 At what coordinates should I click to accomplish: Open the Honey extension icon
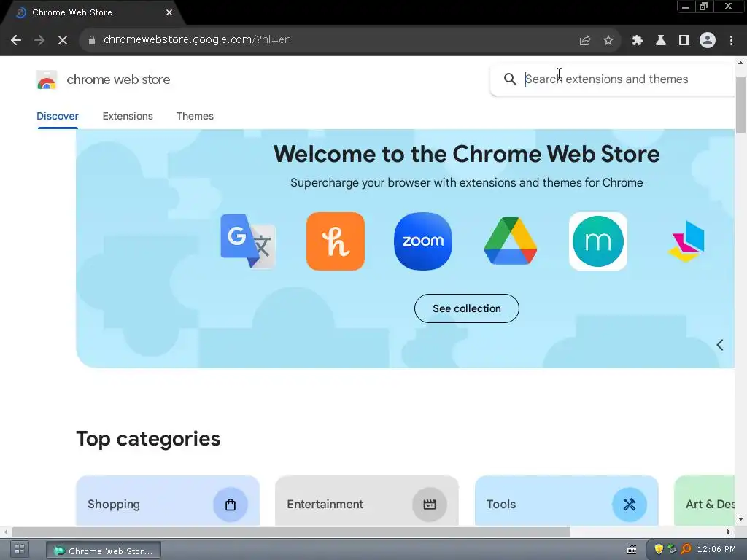(x=336, y=241)
